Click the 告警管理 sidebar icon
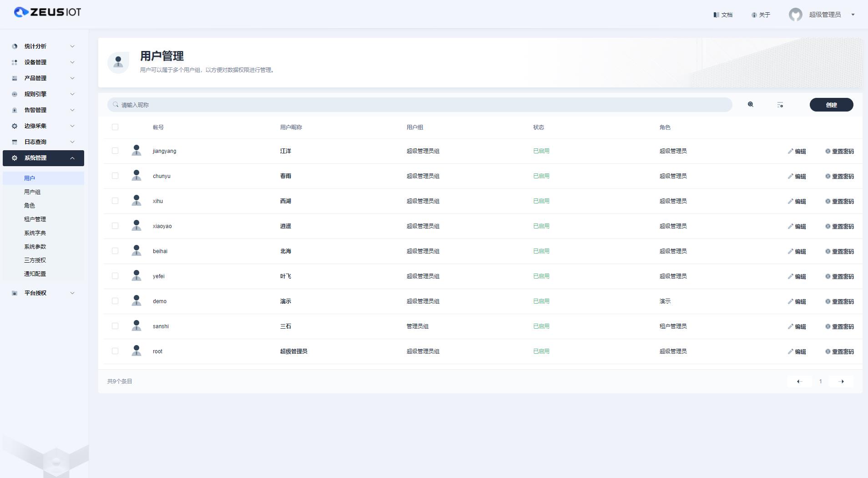 click(x=15, y=110)
